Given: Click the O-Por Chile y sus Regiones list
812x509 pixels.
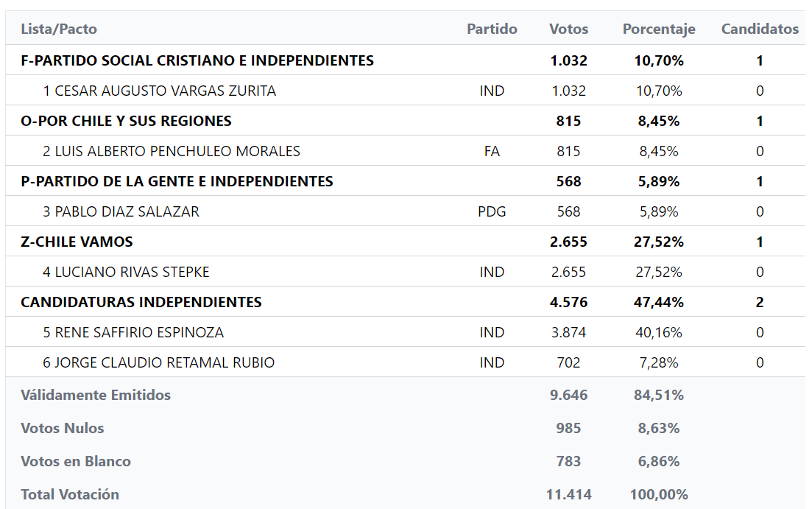Looking at the screenshot, I should (126, 121).
